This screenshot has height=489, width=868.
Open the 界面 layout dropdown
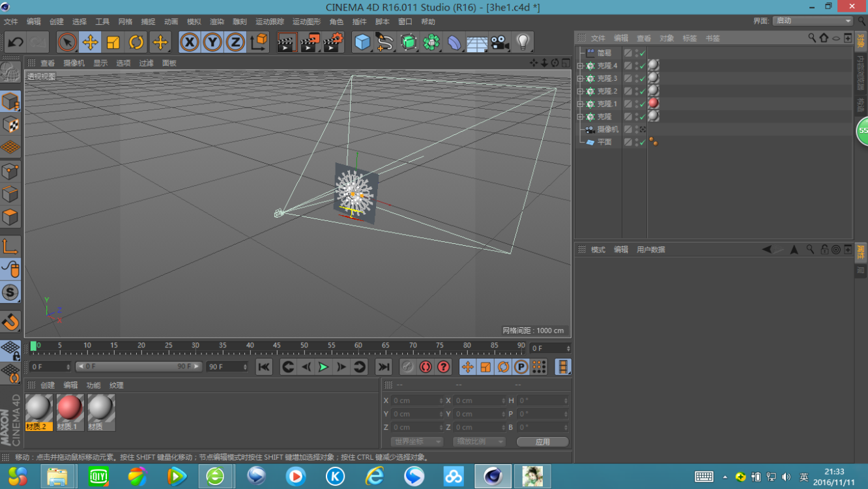point(813,21)
